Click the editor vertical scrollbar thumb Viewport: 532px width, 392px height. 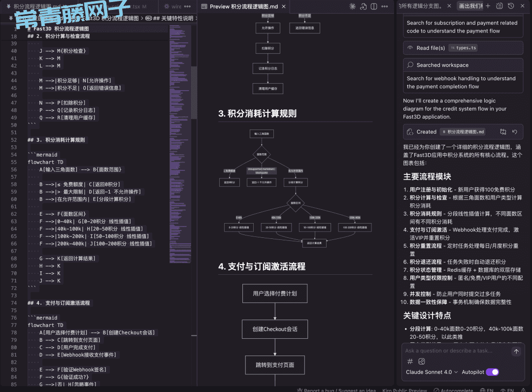(194, 92)
